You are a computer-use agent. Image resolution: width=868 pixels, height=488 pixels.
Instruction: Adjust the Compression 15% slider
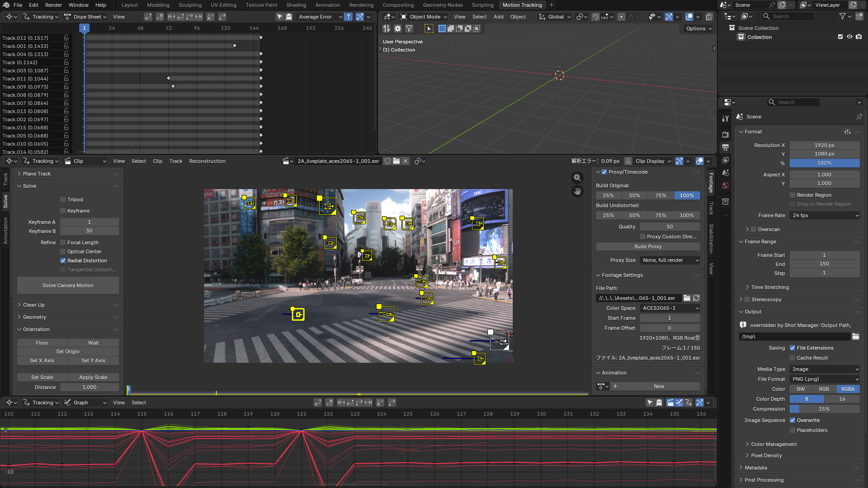pyautogui.click(x=824, y=409)
